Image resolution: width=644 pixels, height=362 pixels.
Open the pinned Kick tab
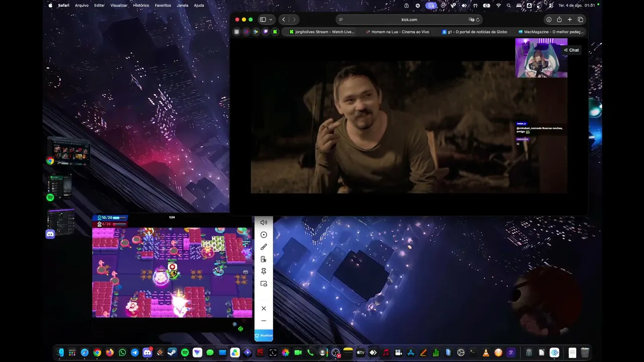click(x=275, y=32)
